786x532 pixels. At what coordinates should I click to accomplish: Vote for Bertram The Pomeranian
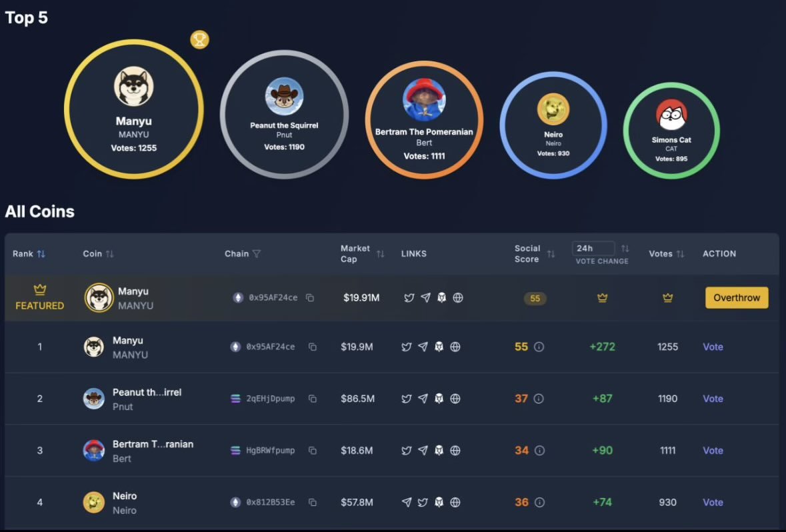712,450
